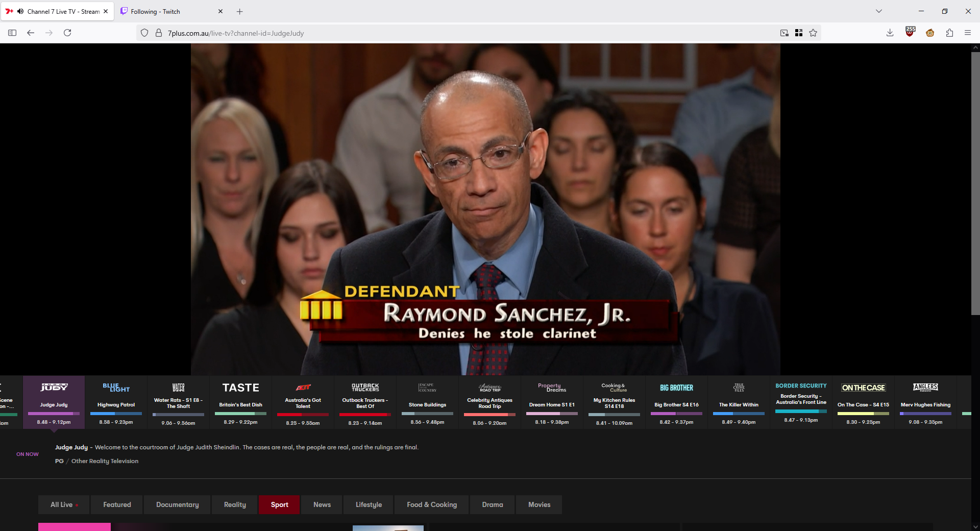The image size is (980, 531).
Task: Select the Sport category tab
Action: coord(279,504)
